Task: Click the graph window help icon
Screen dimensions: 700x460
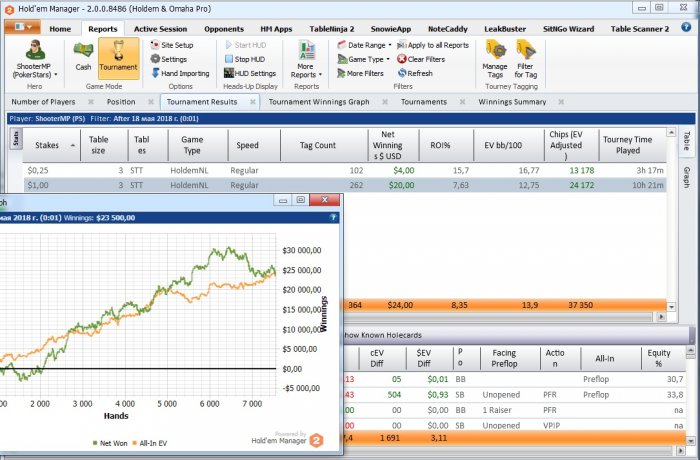Action: coord(333,217)
